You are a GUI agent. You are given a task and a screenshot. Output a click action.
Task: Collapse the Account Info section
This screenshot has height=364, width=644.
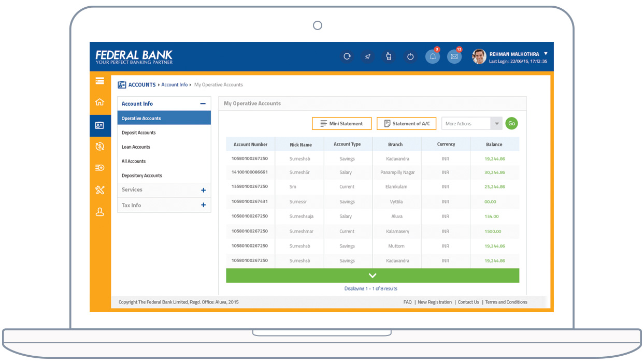(203, 104)
